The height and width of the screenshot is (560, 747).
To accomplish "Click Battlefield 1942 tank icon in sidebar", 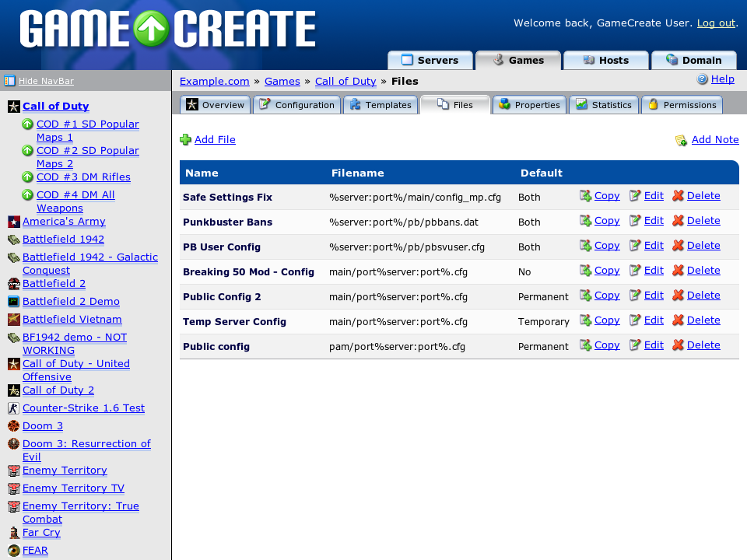I will pyautogui.click(x=14, y=240).
